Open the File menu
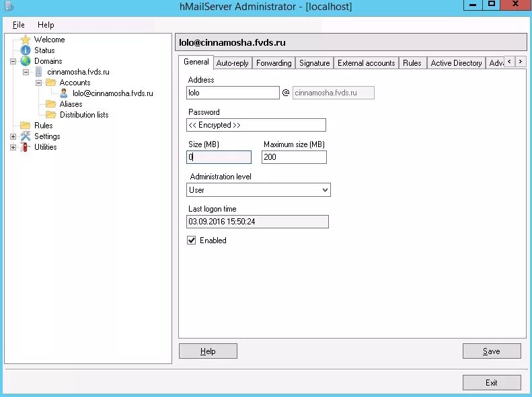Image resolution: width=532 pixels, height=397 pixels. pyautogui.click(x=18, y=25)
